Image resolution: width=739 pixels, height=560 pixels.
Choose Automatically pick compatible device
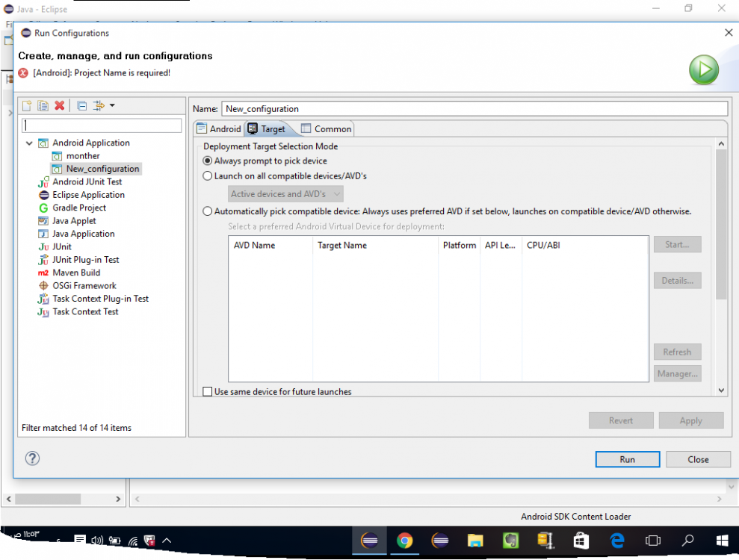point(208,211)
